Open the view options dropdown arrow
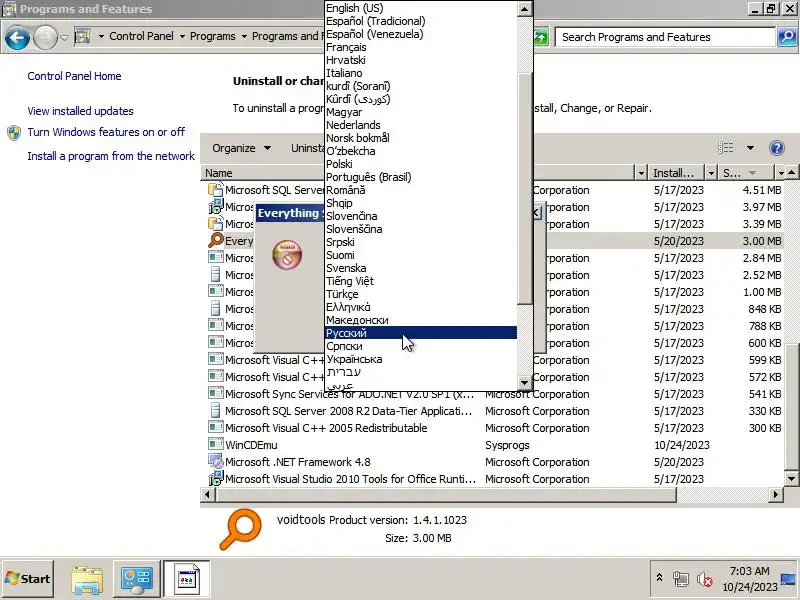800x600 pixels. (x=750, y=148)
